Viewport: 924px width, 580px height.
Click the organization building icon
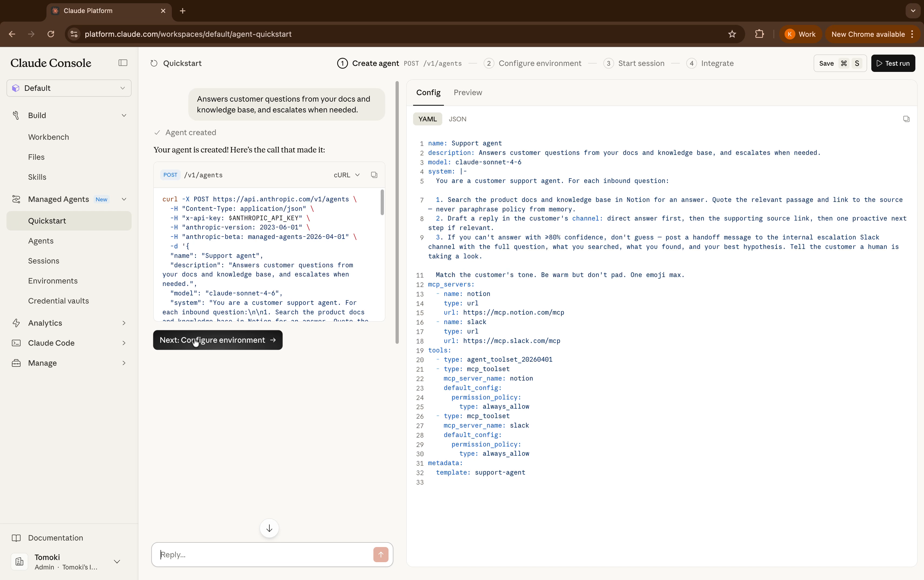(19, 562)
